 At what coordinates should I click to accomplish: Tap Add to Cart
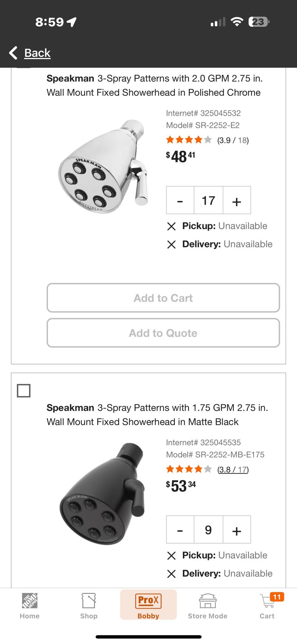[x=163, y=298]
